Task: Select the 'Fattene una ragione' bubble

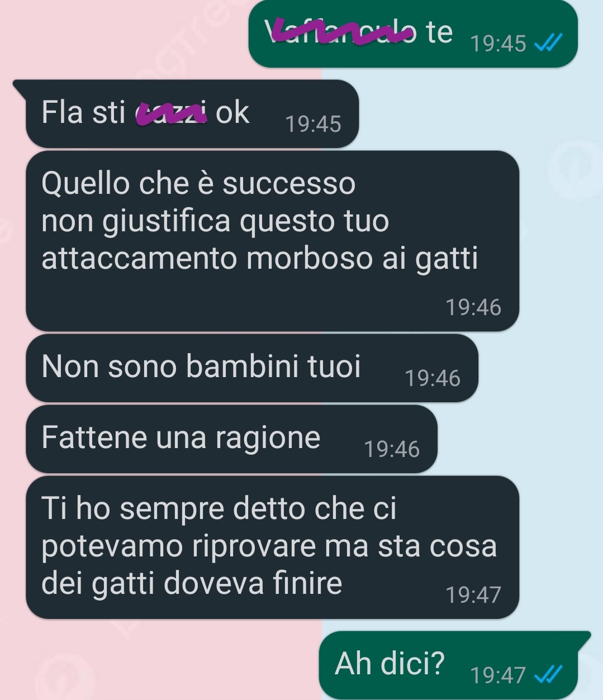Action: (231, 439)
